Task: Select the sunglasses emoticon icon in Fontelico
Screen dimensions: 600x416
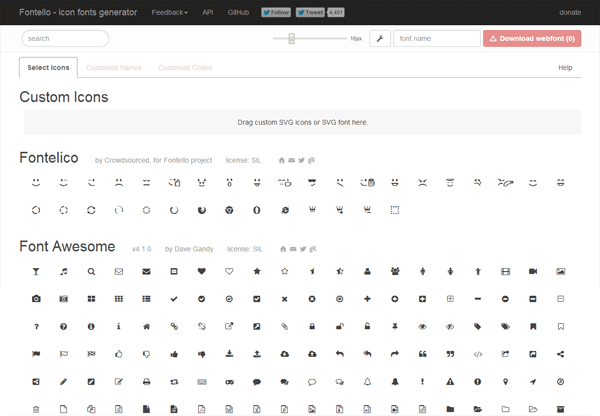Action: click(x=312, y=183)
